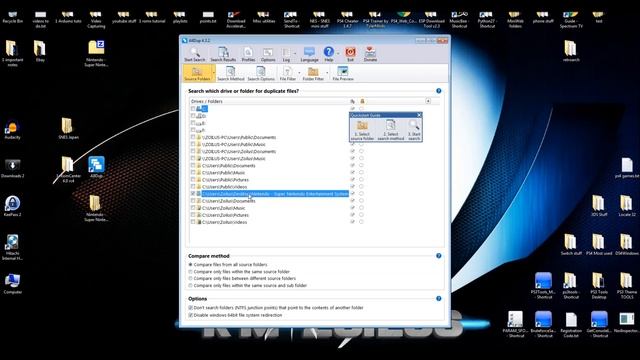
Task: Click the lock column header icon
Action: point(362,101)
